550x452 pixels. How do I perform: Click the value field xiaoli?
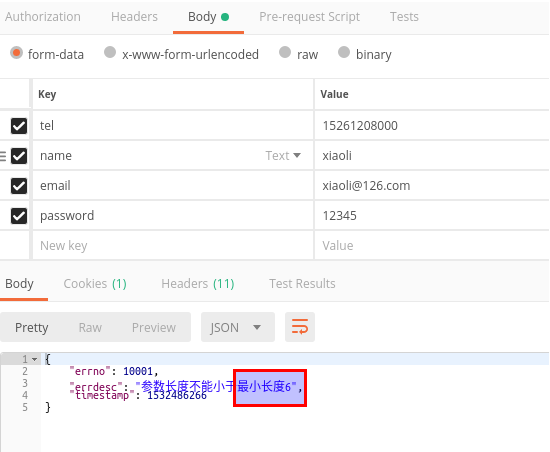(432, 156)
